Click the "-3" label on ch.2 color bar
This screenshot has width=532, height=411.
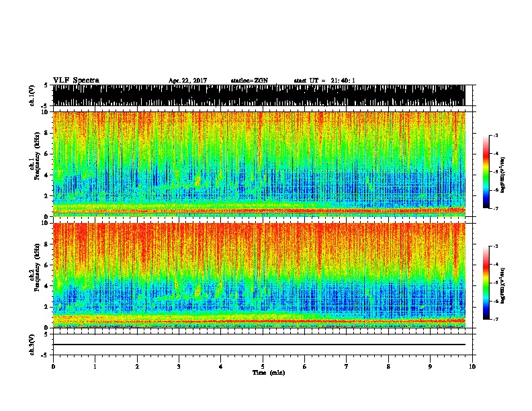click(x=495, y=246)
